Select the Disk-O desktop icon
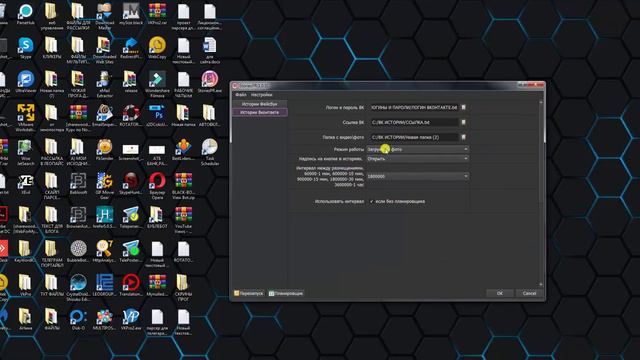The image size is (640, 360). coord(78,319)
